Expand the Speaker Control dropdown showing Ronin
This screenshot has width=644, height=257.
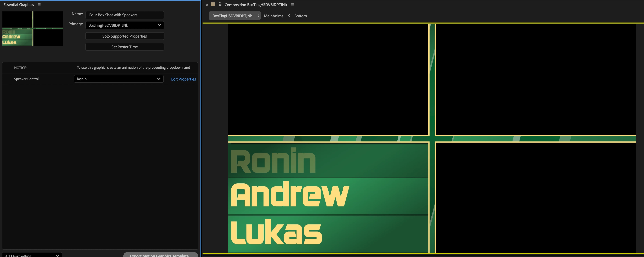click(x=119, y=79)
